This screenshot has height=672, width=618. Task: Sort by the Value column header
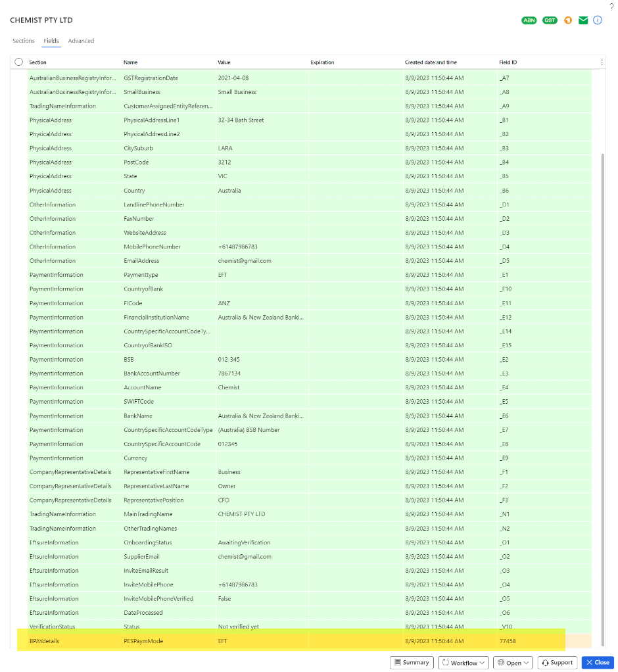coord(224,62)
